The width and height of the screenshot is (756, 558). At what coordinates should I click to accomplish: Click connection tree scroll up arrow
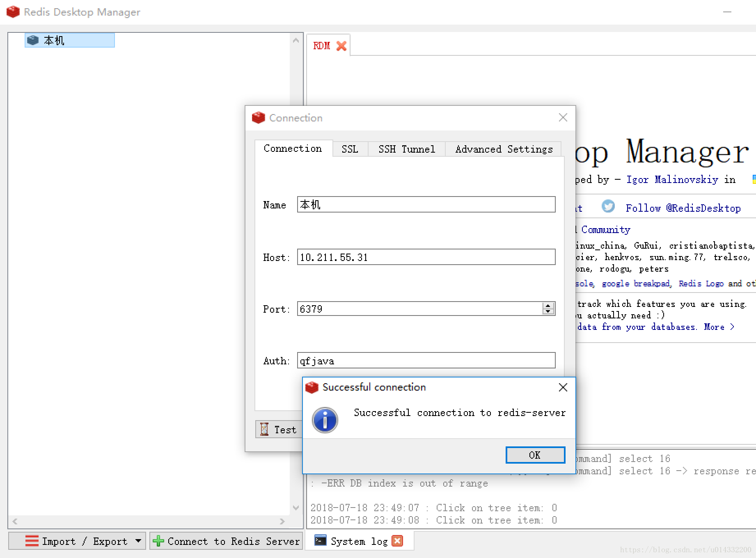[296, 40]
